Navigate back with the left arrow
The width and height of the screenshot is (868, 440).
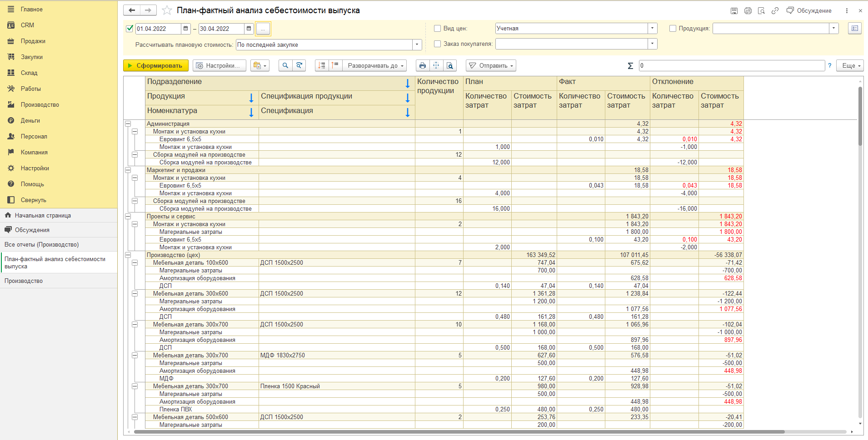[x=132, y=10]
